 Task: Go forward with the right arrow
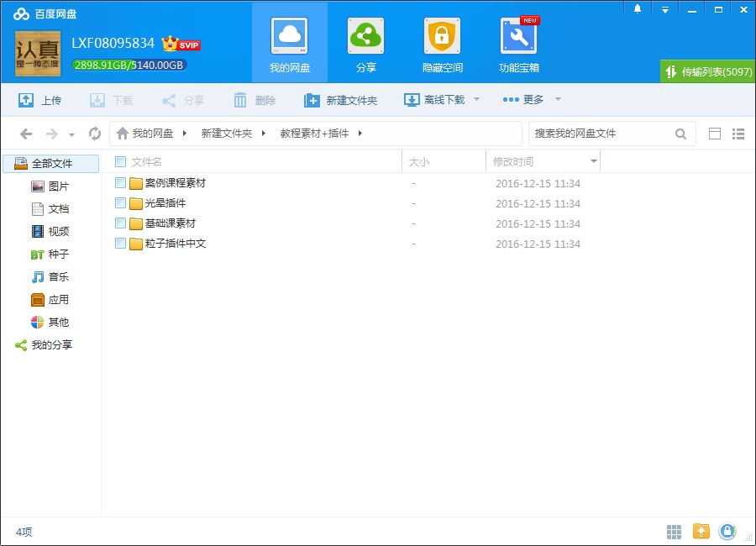(51, 134)
